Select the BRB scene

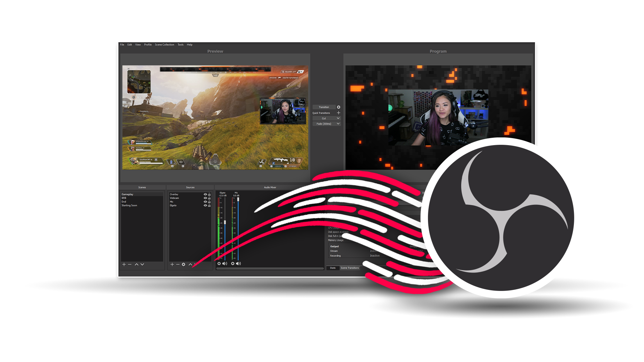coord(124,198)
